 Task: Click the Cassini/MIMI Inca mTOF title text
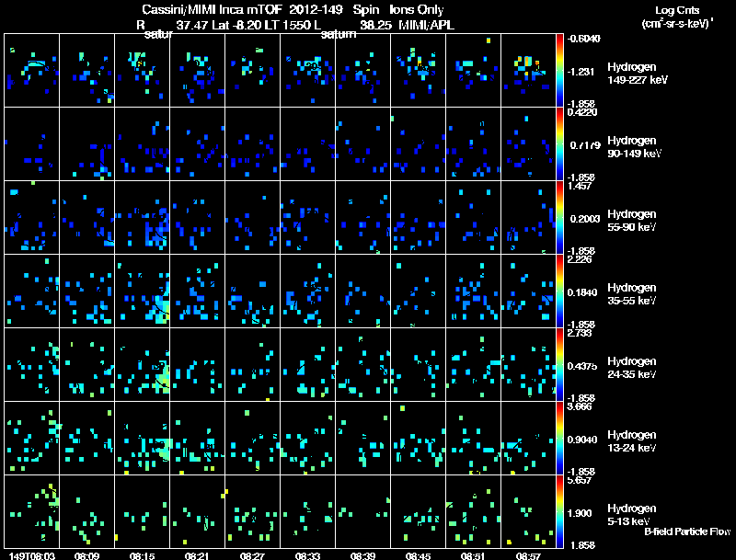[x=213, y=9]
